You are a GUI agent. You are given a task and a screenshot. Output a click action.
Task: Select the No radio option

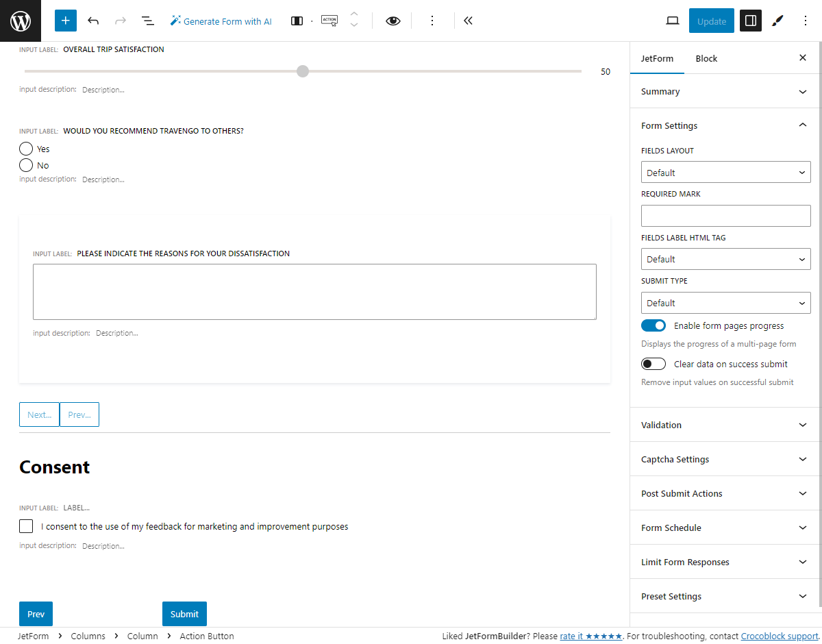click(x=26, y=165)
